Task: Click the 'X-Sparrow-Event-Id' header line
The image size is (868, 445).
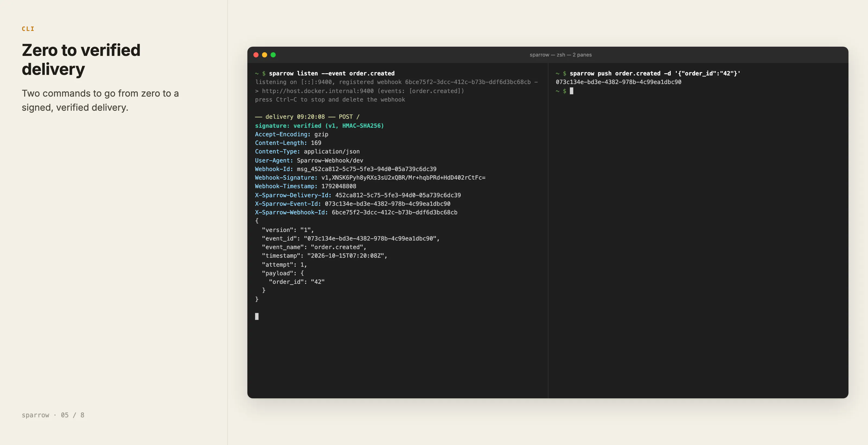Action: point(352,204)
